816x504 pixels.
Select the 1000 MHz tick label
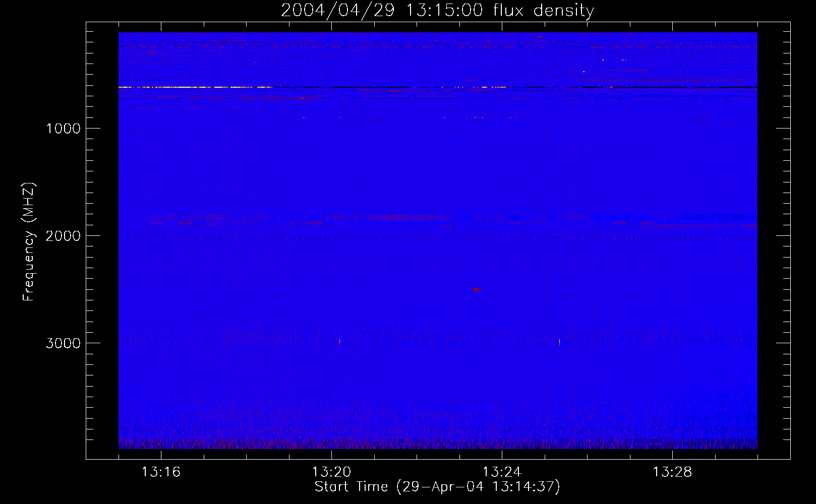tap(63, 129)
